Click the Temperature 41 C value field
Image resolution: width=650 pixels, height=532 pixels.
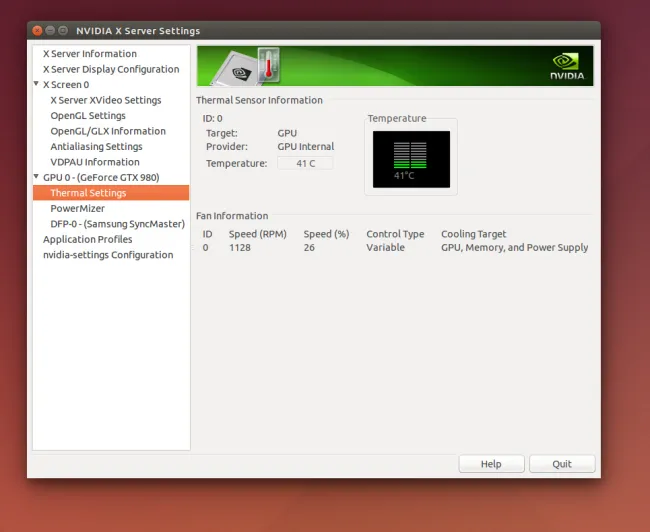pos(306,163)
